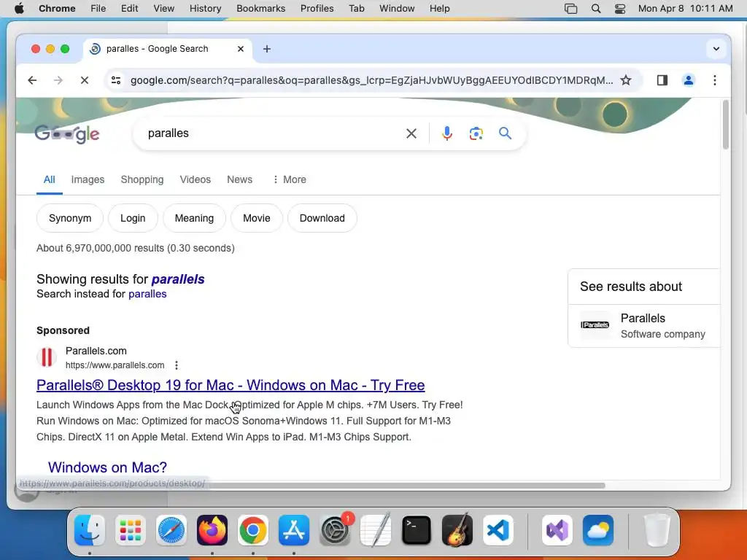Screen dimensions: 747x560
Task: Switch to the Shopping tab
Action: 142,179
